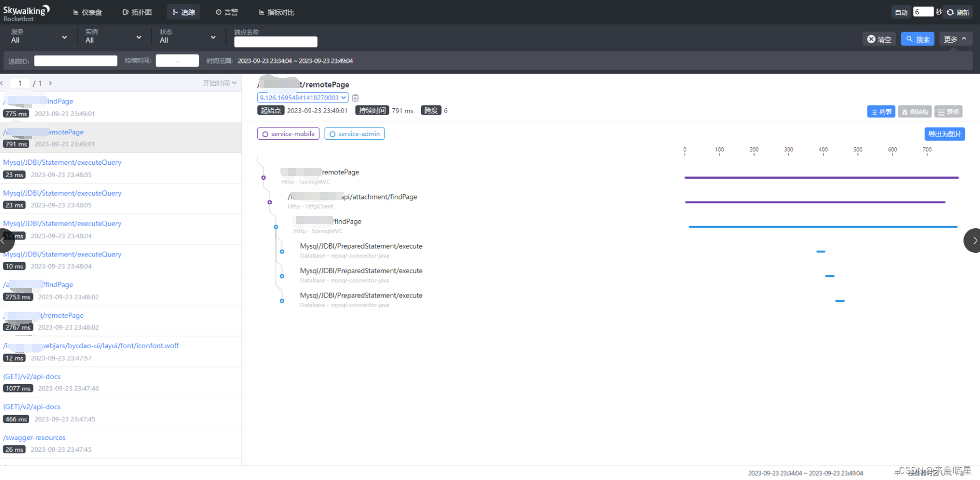Open the trace ID selector dropdown

(303, 98)
